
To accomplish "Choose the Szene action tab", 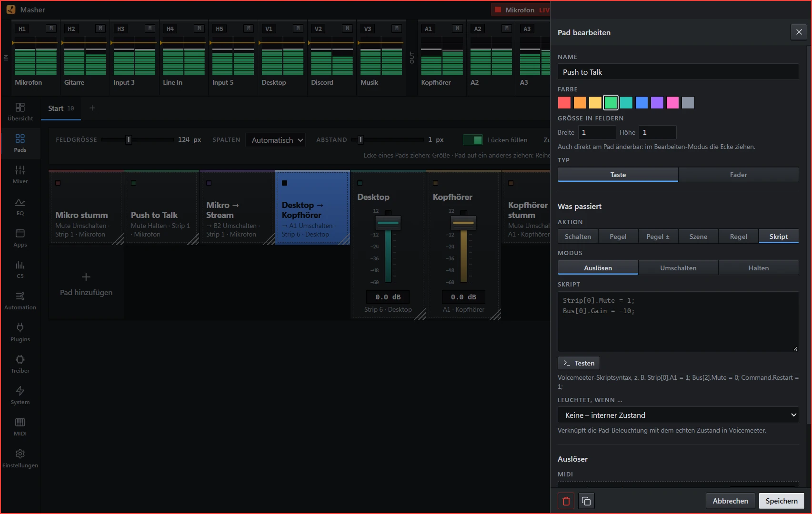I will click(698, 237).
